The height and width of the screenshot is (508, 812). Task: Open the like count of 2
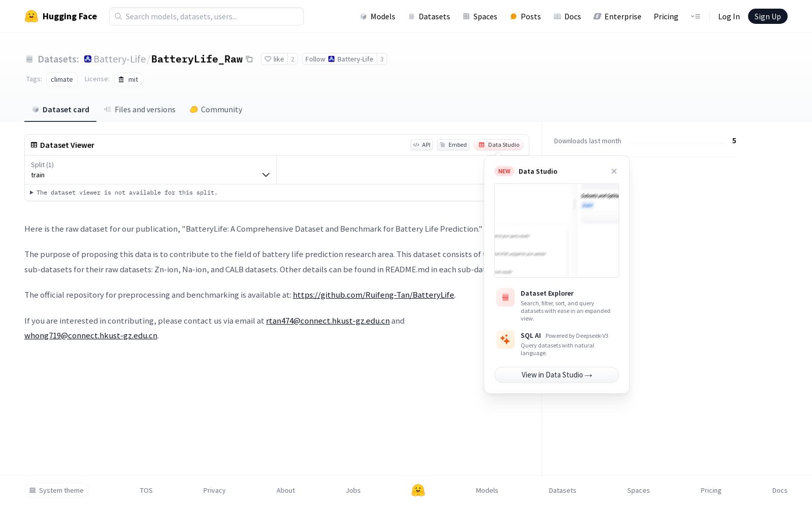pyautogui.click(x=292, y=59)
